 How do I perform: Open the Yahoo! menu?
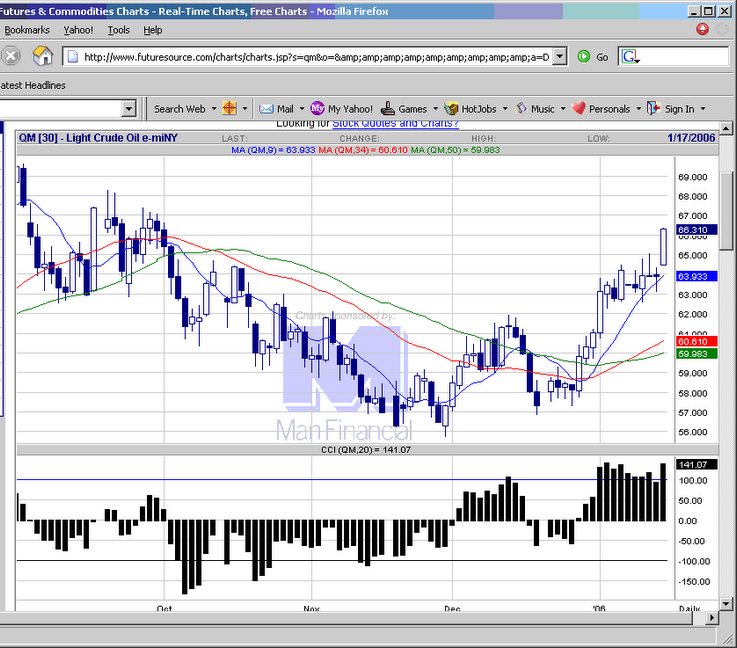click(x=78, y=30)
